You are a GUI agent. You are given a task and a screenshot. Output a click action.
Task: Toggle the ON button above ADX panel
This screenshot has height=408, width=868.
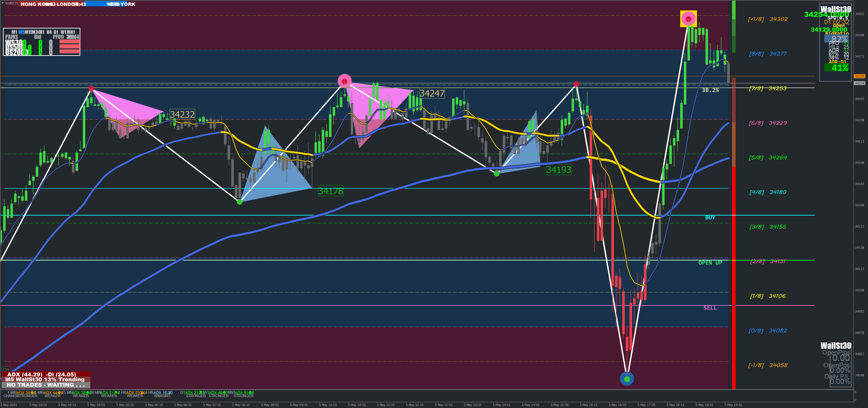coord(6,370)
